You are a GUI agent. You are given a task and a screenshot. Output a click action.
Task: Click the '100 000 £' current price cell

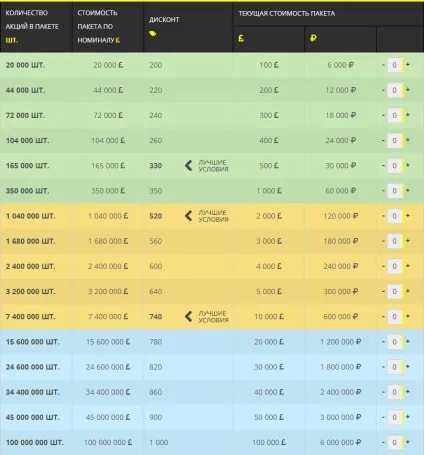(x=269, y=442)
